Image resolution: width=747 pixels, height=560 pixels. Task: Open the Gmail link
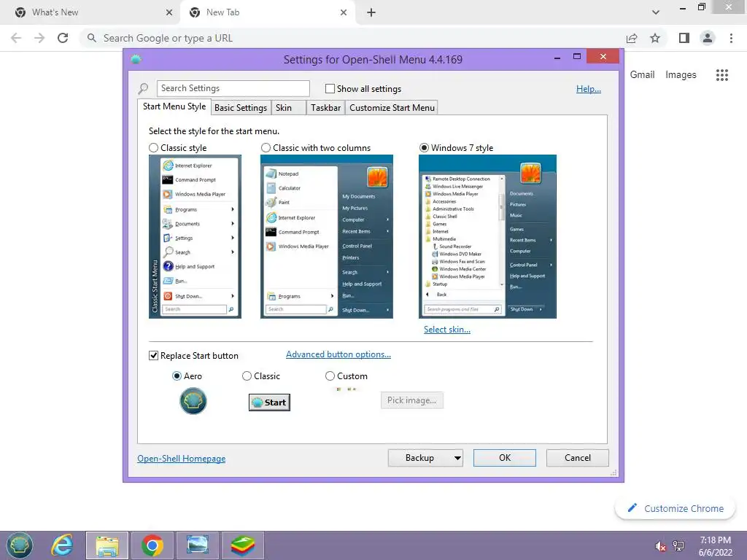click(x=642, y=75)
